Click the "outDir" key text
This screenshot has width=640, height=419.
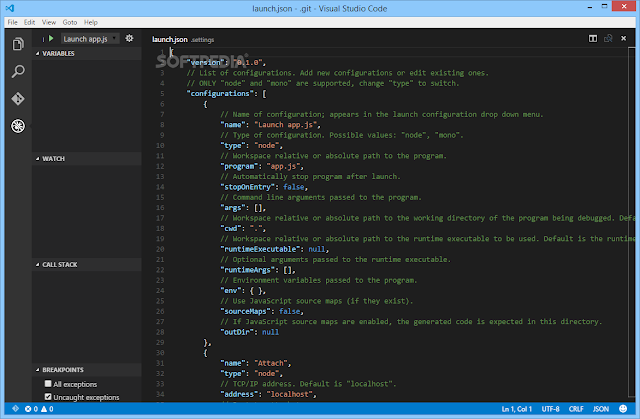[x=237, y=332]
